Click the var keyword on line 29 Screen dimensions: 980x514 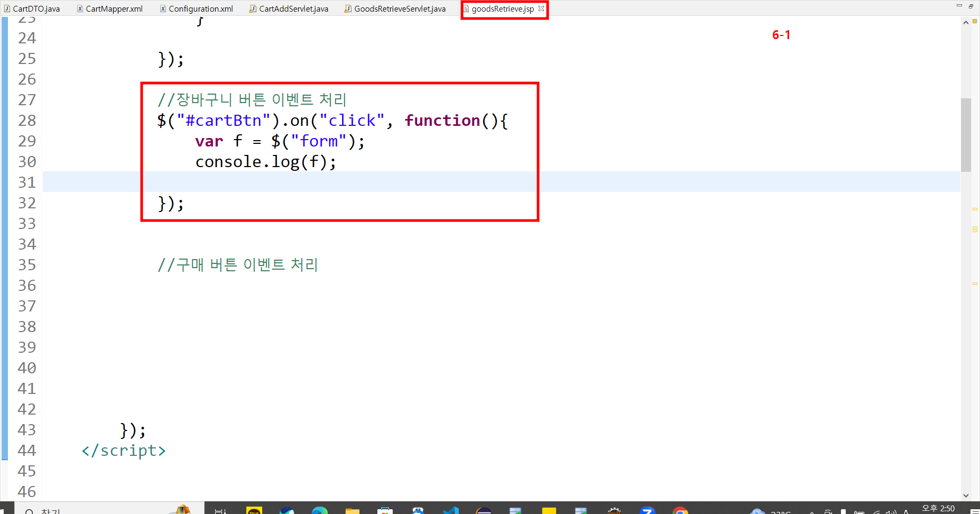click(209, 141)
